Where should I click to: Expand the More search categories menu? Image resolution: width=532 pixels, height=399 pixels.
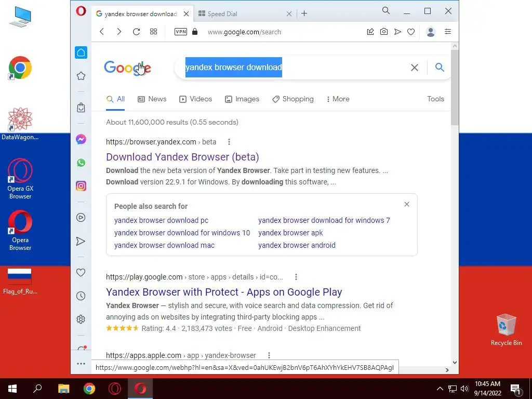pos(338,99)
